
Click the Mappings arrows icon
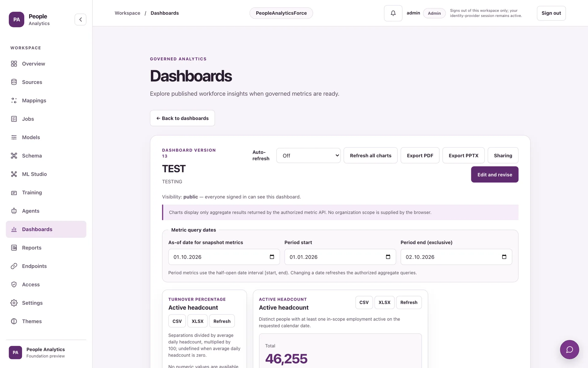(x=14, y=101)
